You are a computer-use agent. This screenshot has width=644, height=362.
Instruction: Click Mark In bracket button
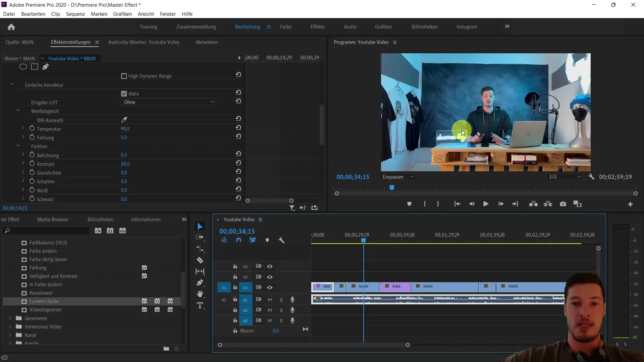[425, 204]
